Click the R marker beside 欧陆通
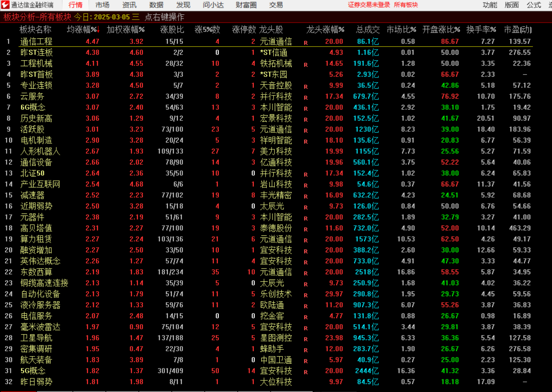This screenshot has width=552, height=392. coord(306,306)
